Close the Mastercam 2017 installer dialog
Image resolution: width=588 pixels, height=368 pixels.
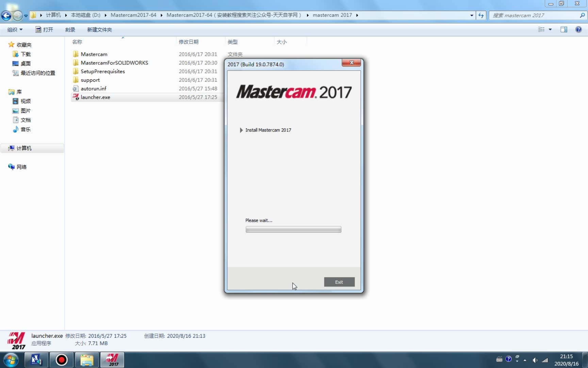(351, 63)
